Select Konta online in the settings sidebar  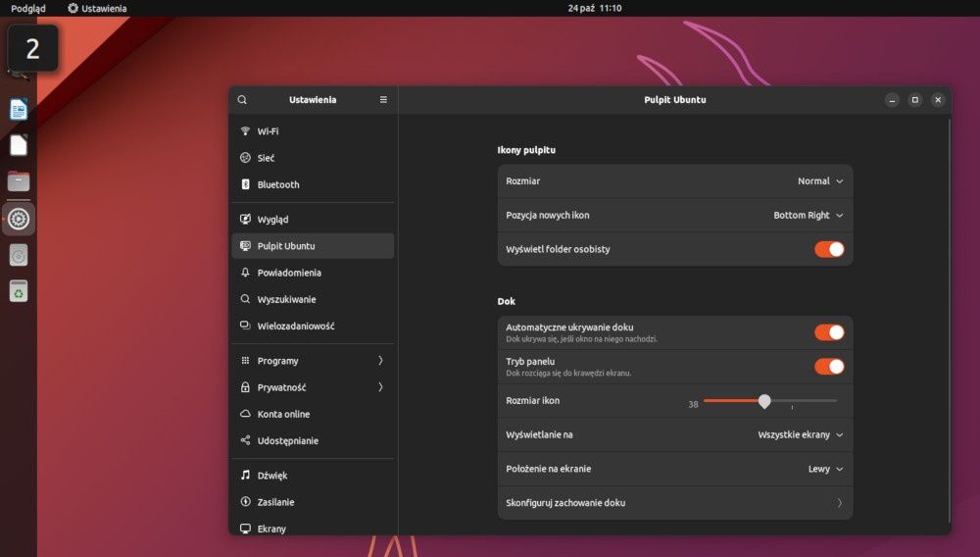[314, 414]
